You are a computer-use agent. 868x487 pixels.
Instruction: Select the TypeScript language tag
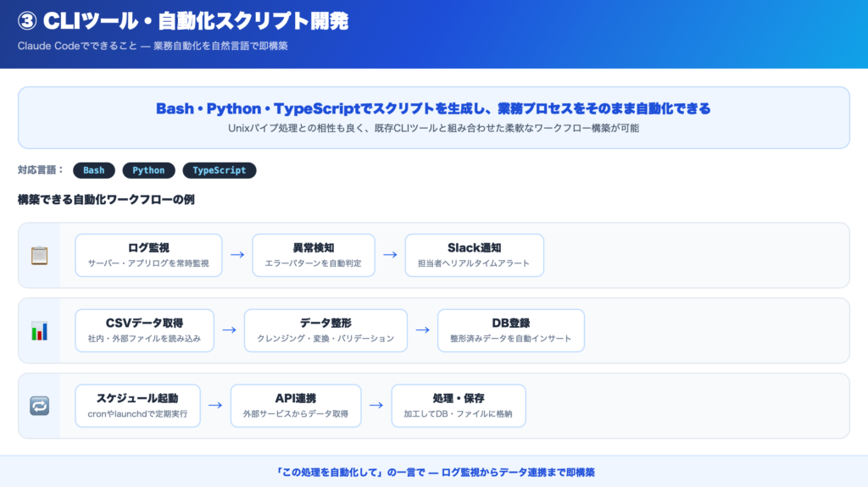(219, 170)
